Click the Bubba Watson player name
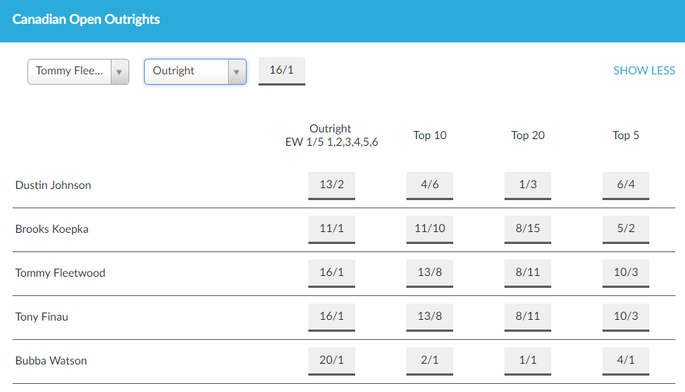The width and height of the screenshot is (685, 392). tap(51, 361)
